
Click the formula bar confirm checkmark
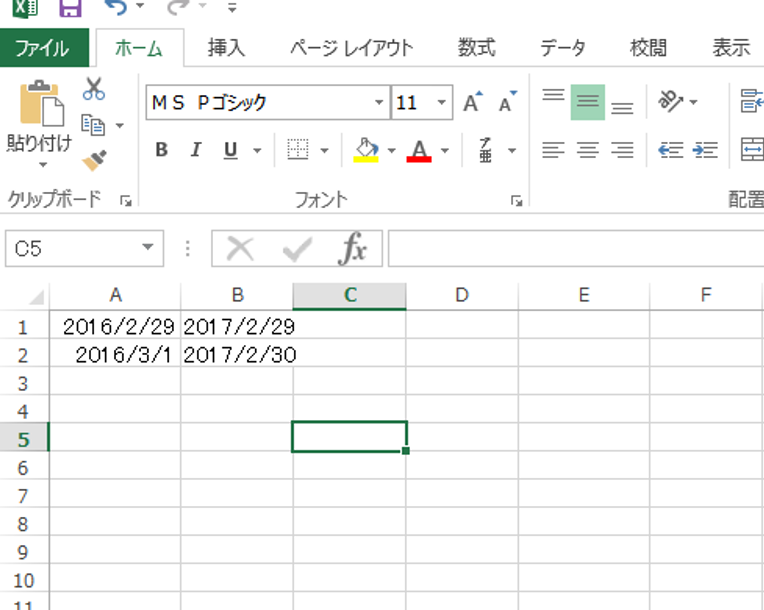(297, 248)
